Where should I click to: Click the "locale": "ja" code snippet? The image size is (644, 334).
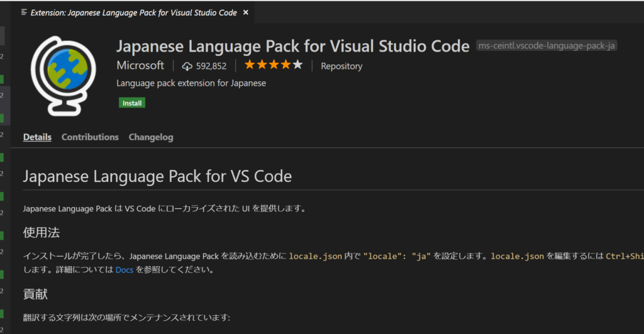point(397,257)
